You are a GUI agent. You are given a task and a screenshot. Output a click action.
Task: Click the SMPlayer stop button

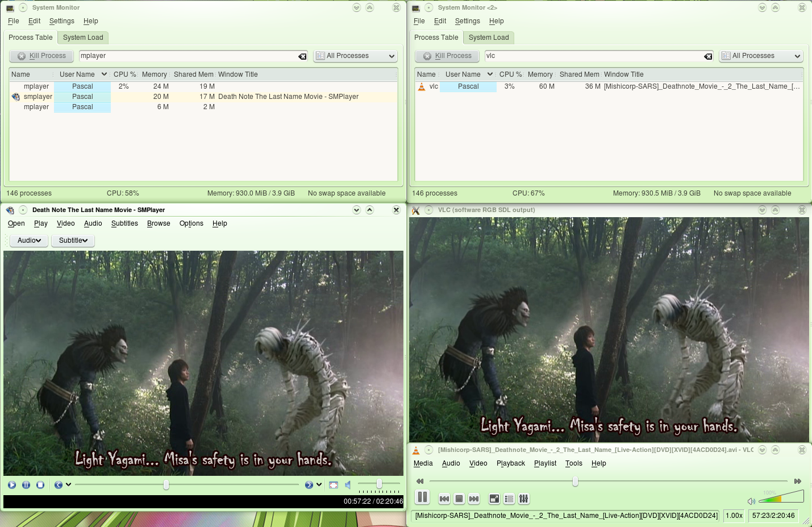pyautogui.click(x=40, y=485)
